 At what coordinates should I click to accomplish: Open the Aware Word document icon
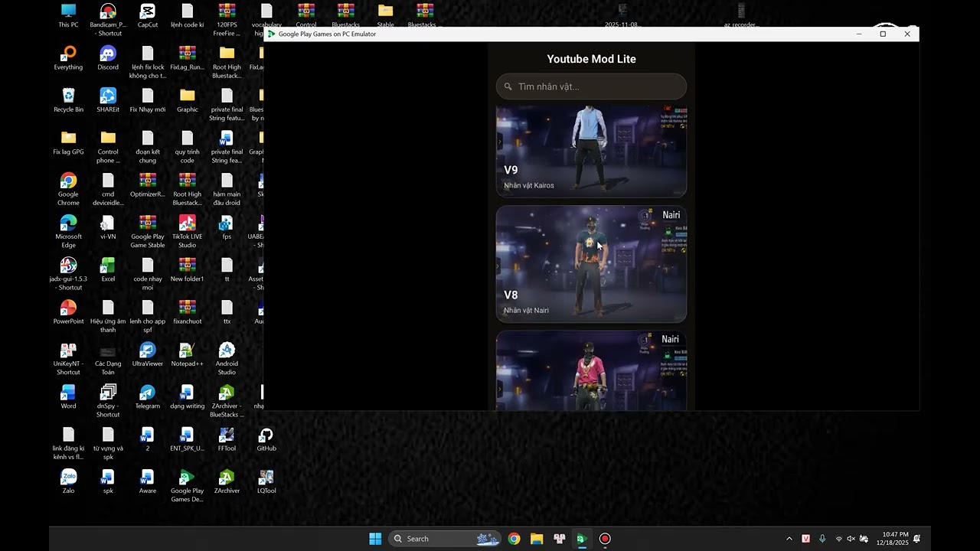(x=148, y=481)
